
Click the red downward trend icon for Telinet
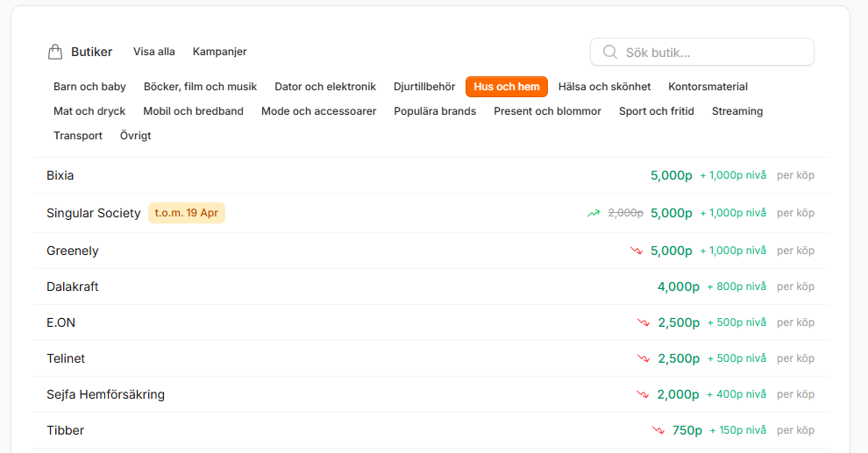pyautogui.click(x=644, y=358)
